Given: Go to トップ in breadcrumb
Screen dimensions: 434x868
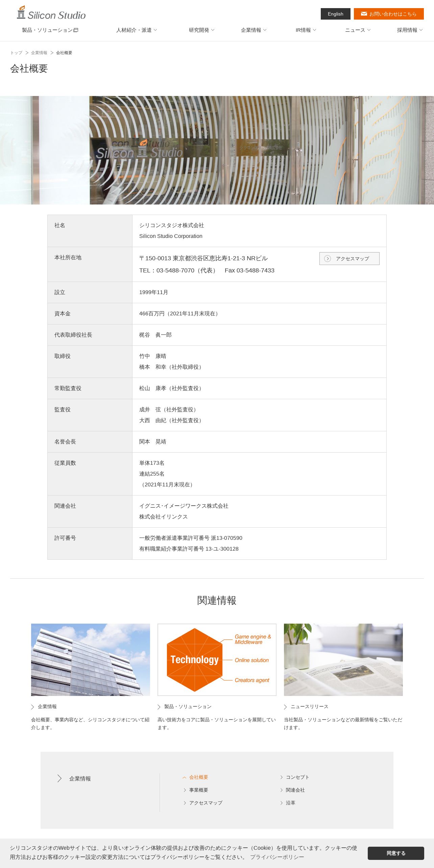Looking at the screenshot, I should coord(16,53).
